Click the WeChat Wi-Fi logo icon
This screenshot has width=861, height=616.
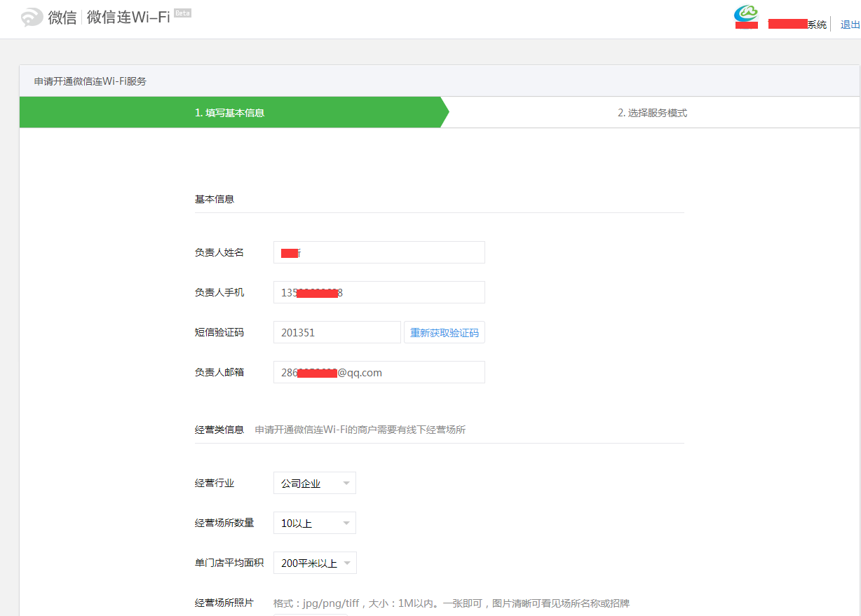pos(32,18)
